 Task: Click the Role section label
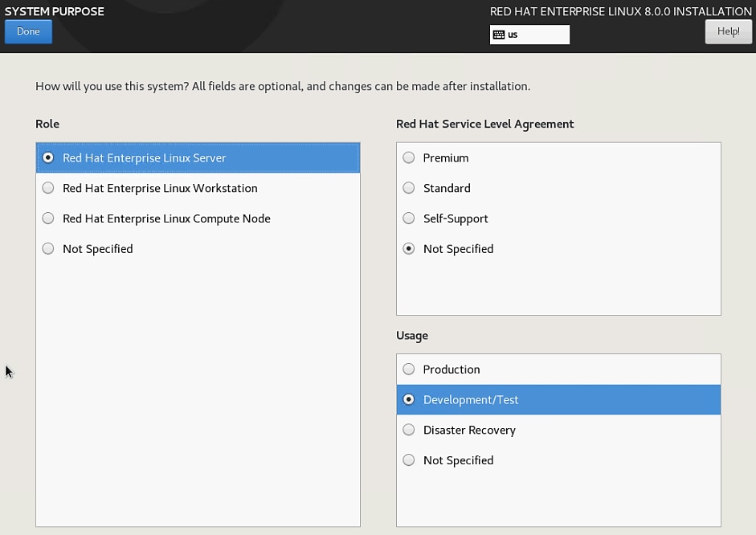[x=47, y=124]
